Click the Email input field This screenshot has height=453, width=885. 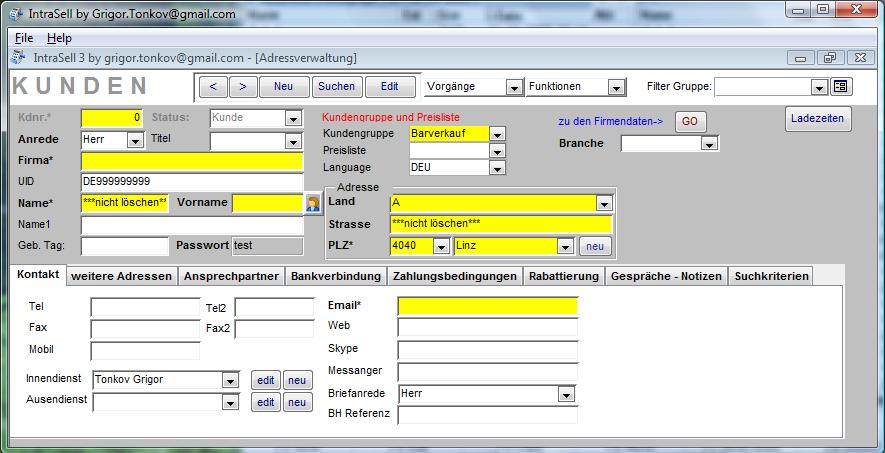[x=488, y=306]
